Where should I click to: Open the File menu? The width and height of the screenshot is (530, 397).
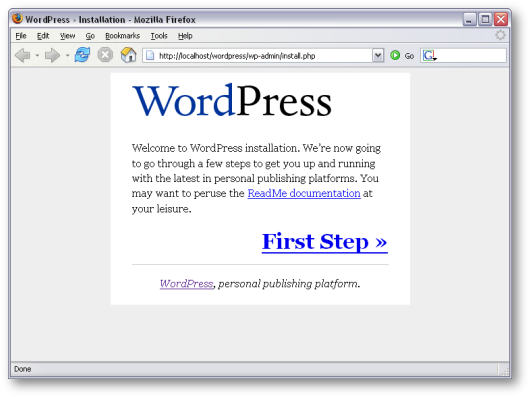21,36
